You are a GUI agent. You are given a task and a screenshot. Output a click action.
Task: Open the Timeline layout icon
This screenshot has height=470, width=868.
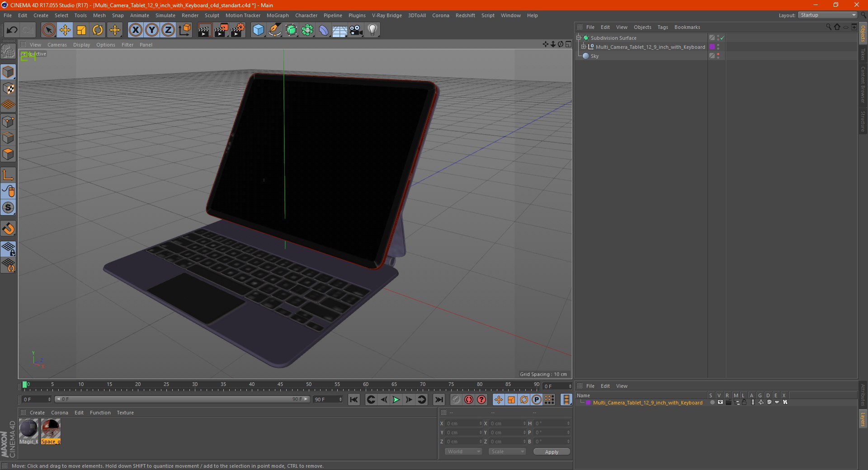[566, 399]
